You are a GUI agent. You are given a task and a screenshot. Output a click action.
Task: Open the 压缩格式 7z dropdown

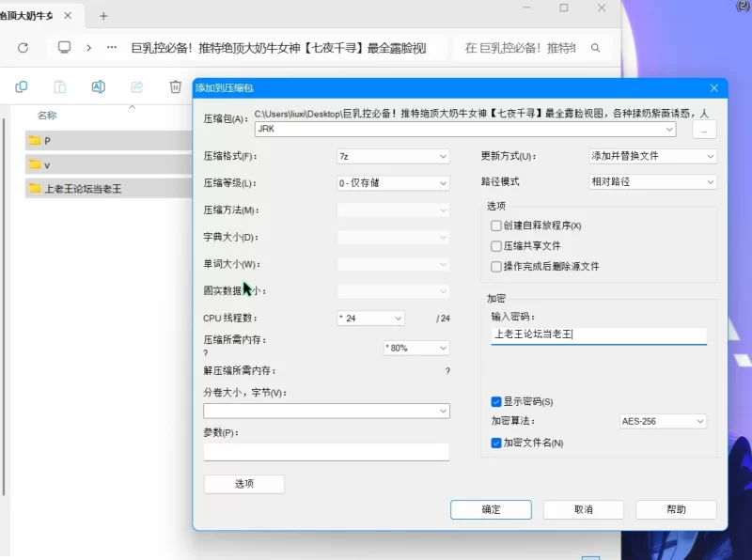coord(393,156)
